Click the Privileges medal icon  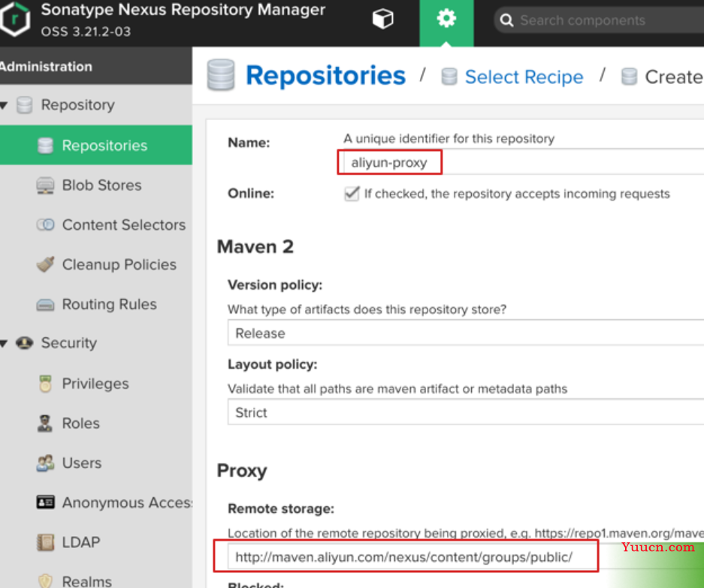coord(45,384)
